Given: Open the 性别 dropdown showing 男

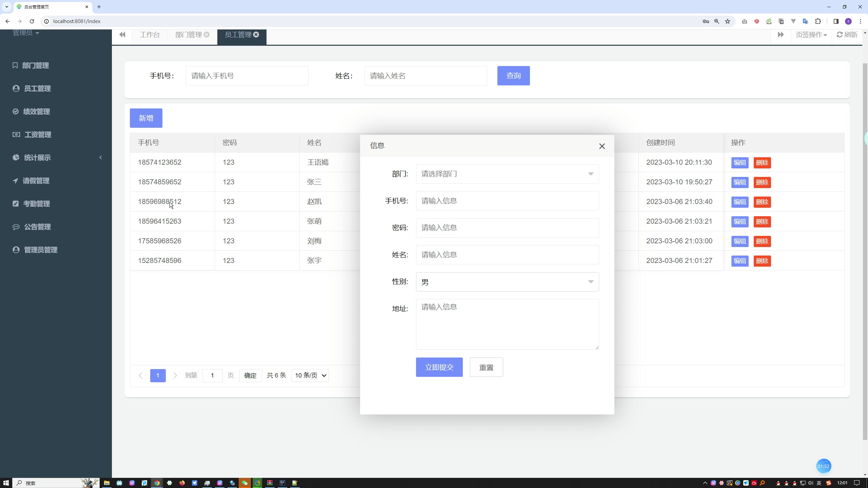Looking at the screenshot, I should point(507,282).
